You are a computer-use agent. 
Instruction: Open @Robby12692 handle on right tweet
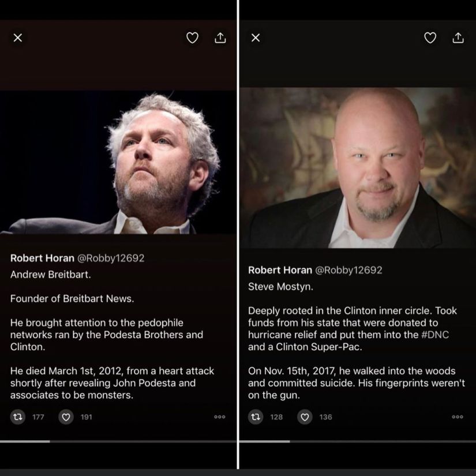(x=348, y=270)
